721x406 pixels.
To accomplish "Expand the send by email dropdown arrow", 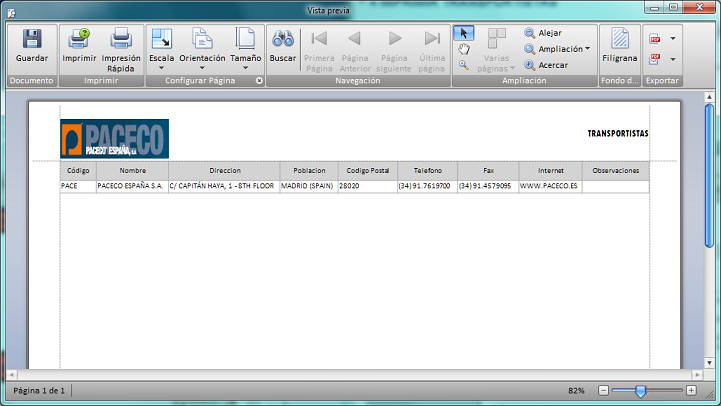I will [673, 59].
